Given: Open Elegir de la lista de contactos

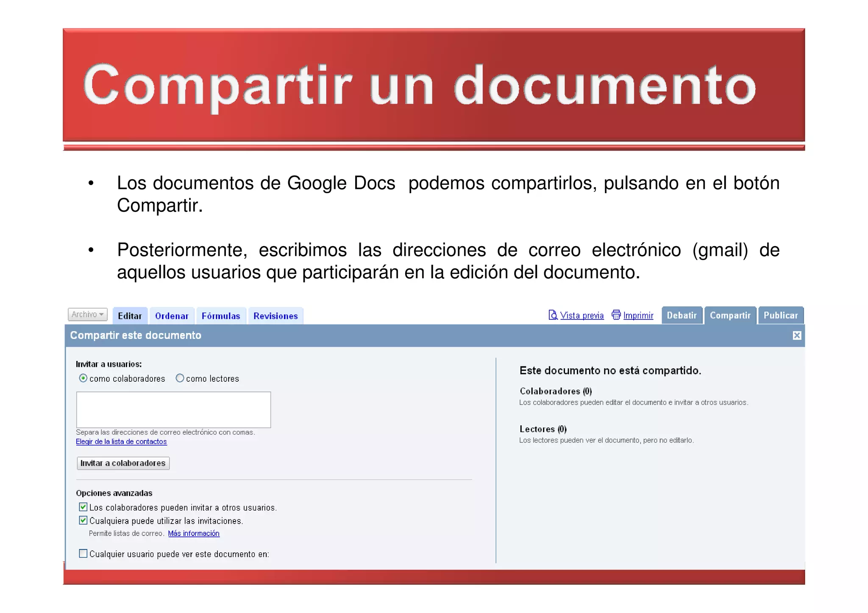Looking at the screenshot, I should coord(121,441).
